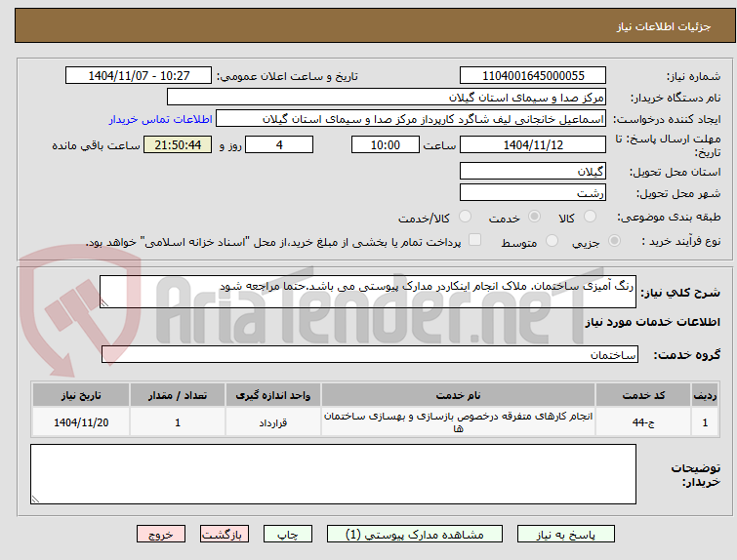Screen dimensions: 737x560
Task: Click the چاپ print button
Action: coord(288,535)
